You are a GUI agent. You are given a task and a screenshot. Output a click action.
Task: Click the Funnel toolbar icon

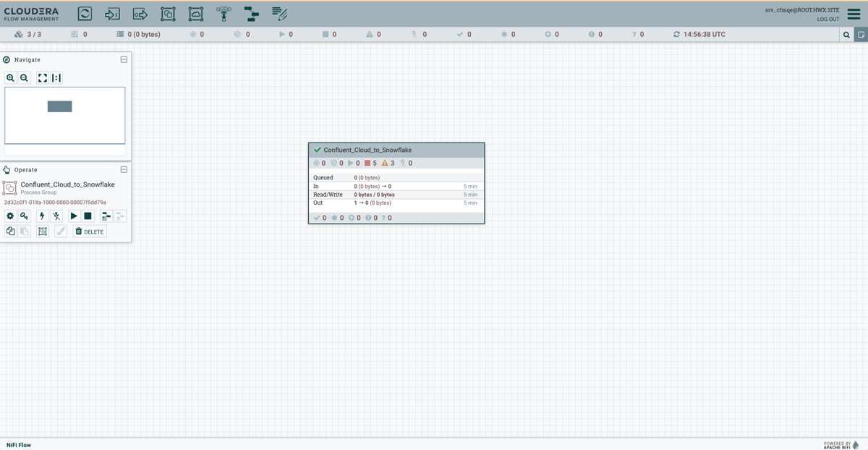[x=224, y=14]
